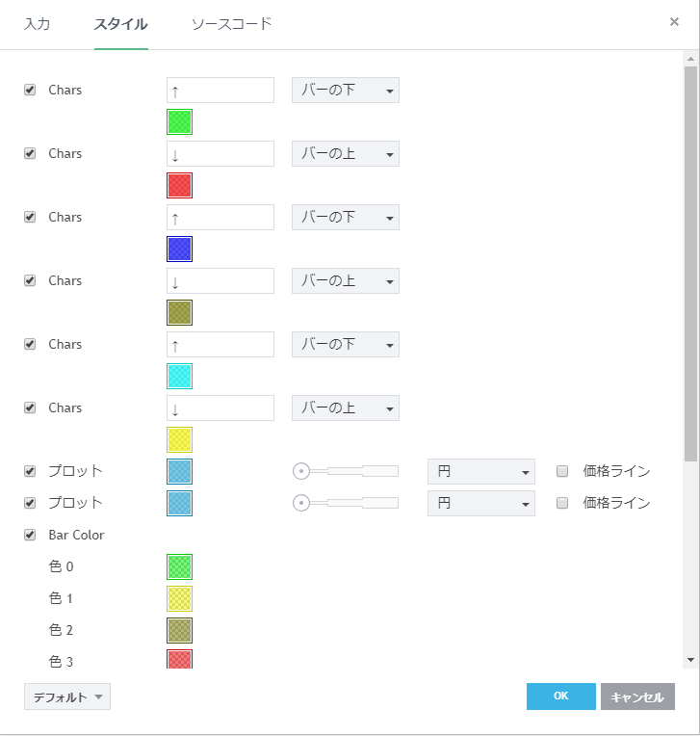Open the first プロット 円 style dropdown
Screen dimensions: 700x736
tap(480, 472)
